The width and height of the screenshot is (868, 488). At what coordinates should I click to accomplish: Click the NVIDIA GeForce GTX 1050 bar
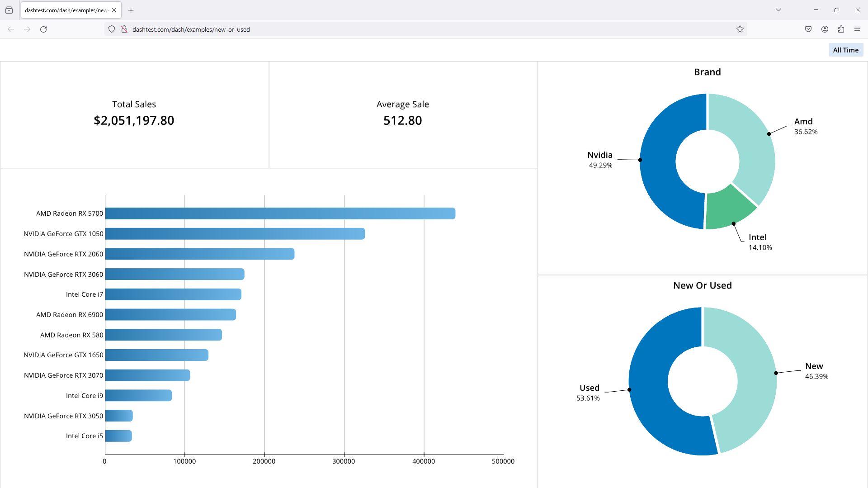click(x=235, y=234)
